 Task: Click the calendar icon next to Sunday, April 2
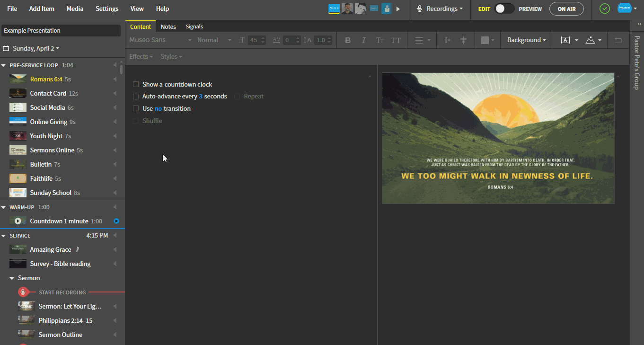click(6, 48)
